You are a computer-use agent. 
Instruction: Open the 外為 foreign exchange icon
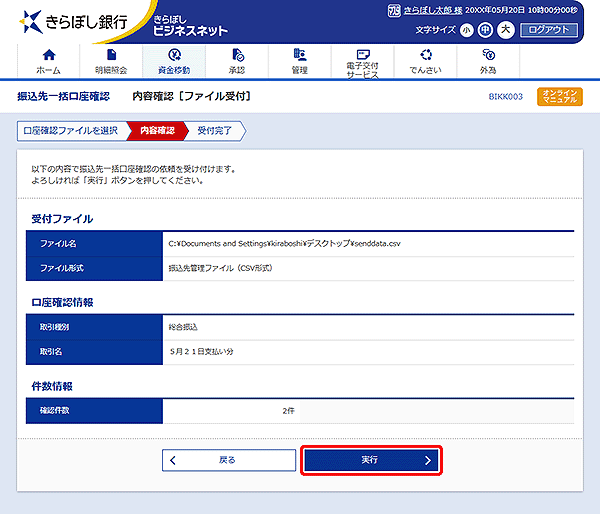coord(489,55)
